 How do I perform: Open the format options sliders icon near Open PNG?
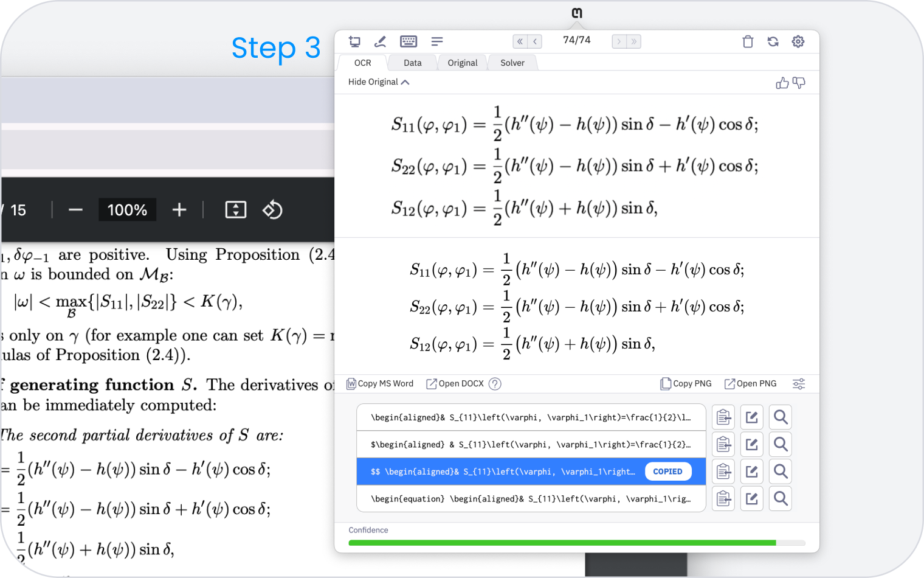click(799, 383)
